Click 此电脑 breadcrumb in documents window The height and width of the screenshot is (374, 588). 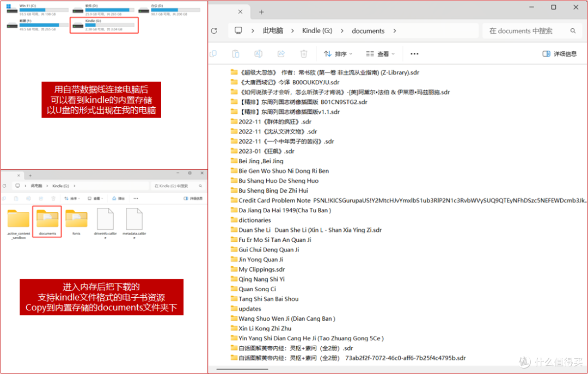(x=273, y=31)
